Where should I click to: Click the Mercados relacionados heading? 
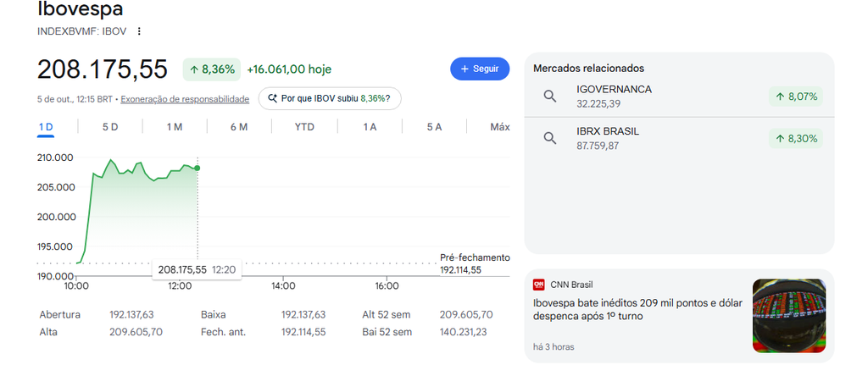tap(588, 69)
